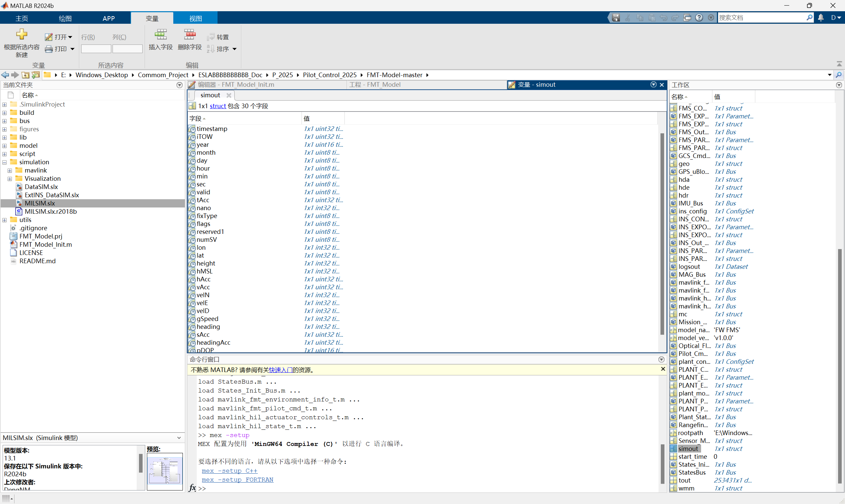This screenshot has width=845, height=504.
Task: Switch to the View (视图) tab
Action: 196,18
